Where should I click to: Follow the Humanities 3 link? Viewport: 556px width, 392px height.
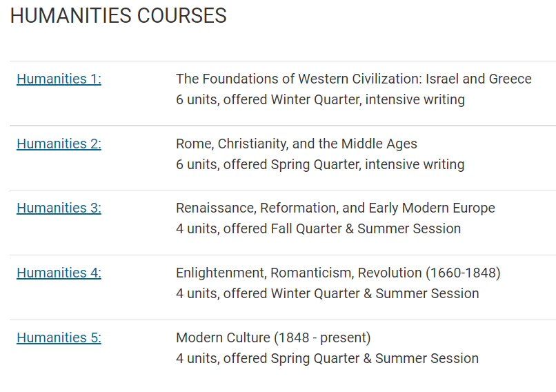59,208
